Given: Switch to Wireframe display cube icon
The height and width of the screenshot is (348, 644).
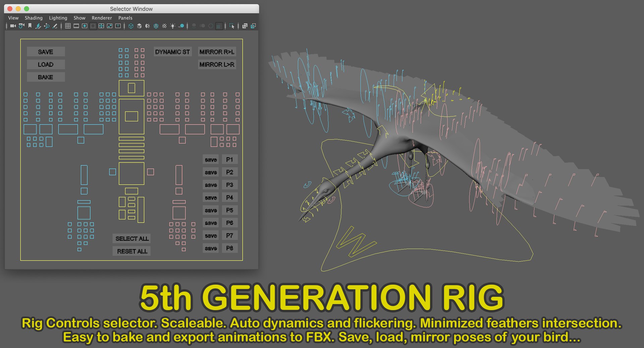Looking at the screenshot, I should tap(131, 26).
